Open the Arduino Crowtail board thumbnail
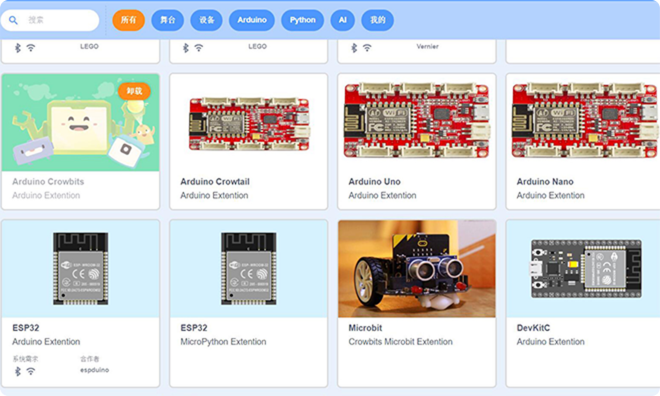 click(x=249, y=123)
